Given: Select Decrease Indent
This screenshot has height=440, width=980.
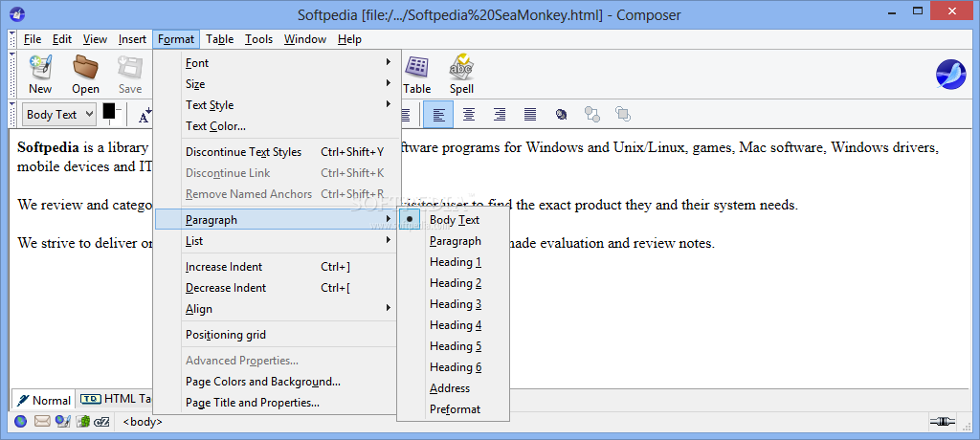Looking at the screenshot, I should coord(276,288).
